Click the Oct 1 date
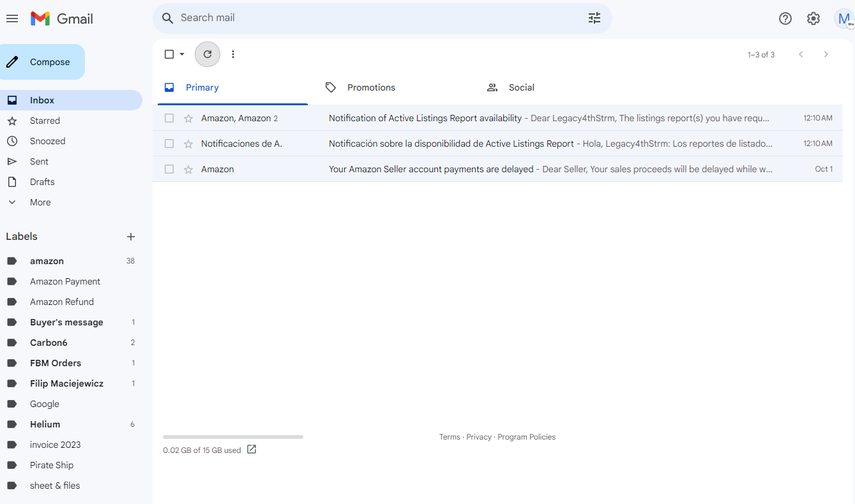Screen dimensions: 855x504 824,169
